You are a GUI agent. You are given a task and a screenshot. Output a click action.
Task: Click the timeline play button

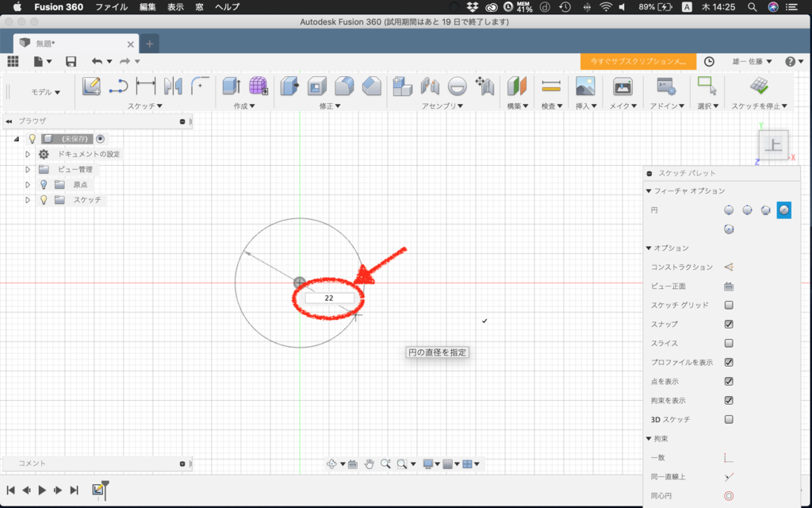click(43, 490)
